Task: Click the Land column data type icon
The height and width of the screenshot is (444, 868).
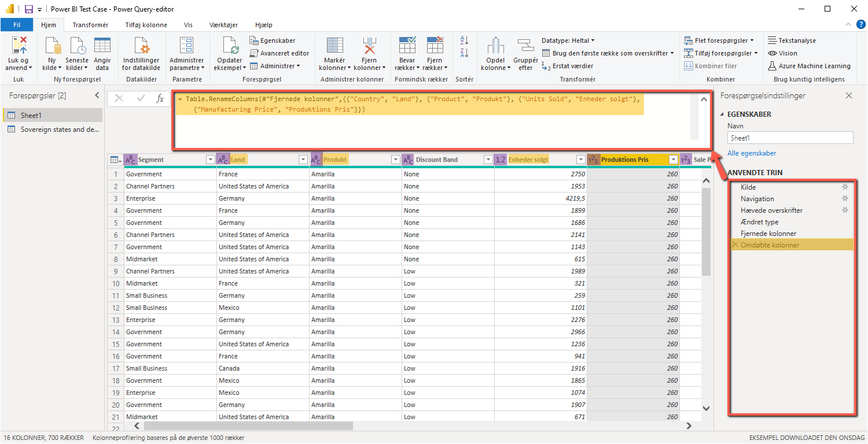Action: (223, 160)
